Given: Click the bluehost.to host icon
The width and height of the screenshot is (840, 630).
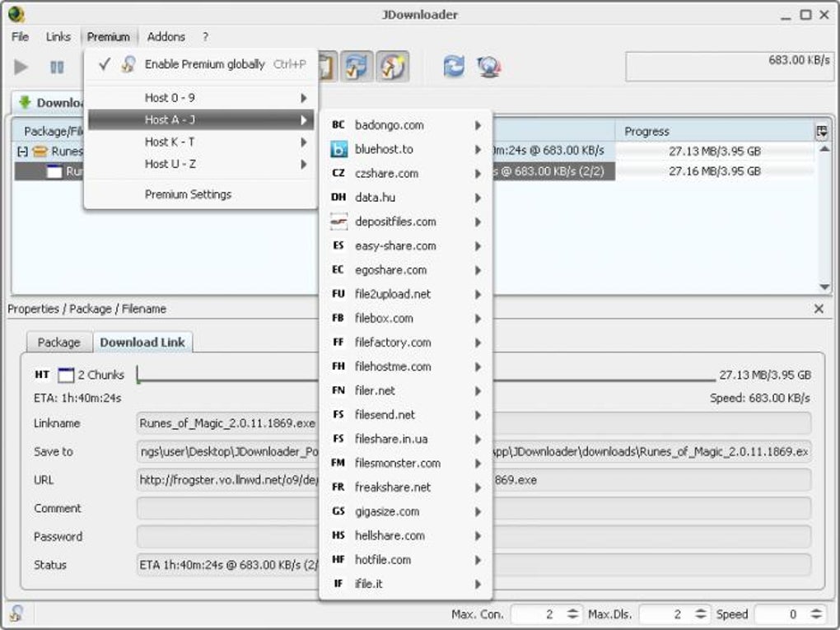Looking at the screenshot, I should pos(338,149).
